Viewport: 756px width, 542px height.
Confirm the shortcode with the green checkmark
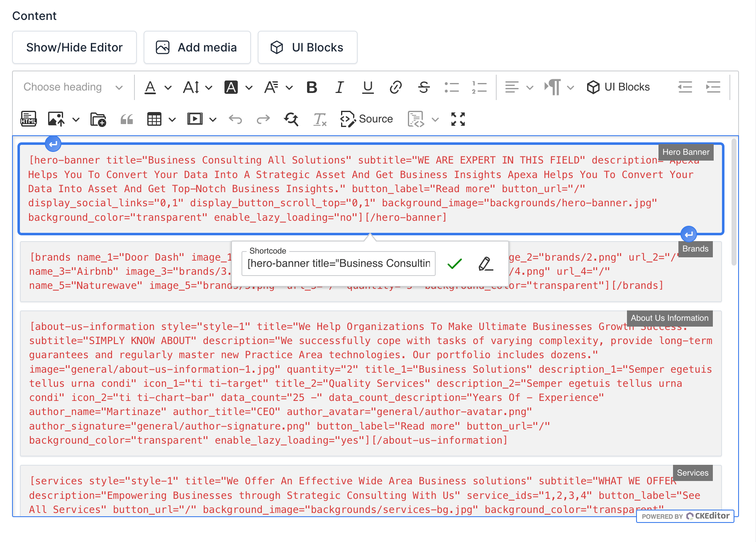pos(455,264)
